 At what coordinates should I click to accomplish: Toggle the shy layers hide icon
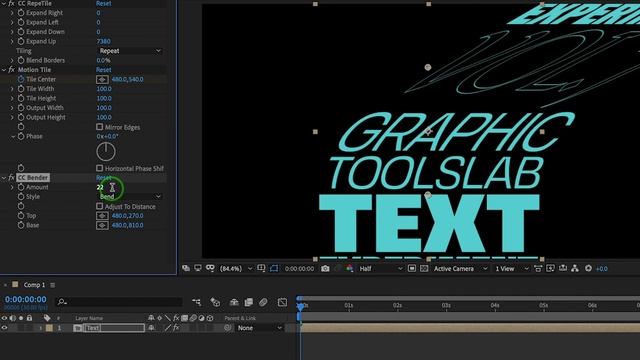(234, 302)
